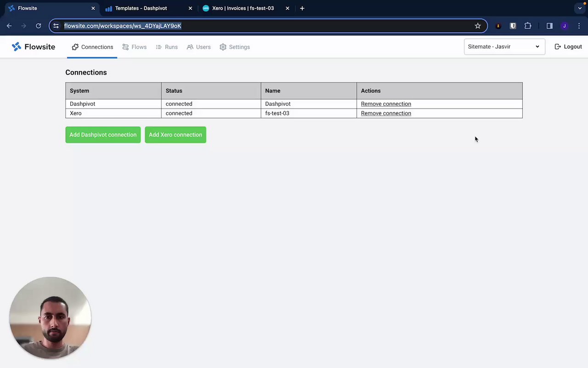Click the Users people icon in nav
The width and height of the screenshot is (588, 368).
tap(190, 47)
